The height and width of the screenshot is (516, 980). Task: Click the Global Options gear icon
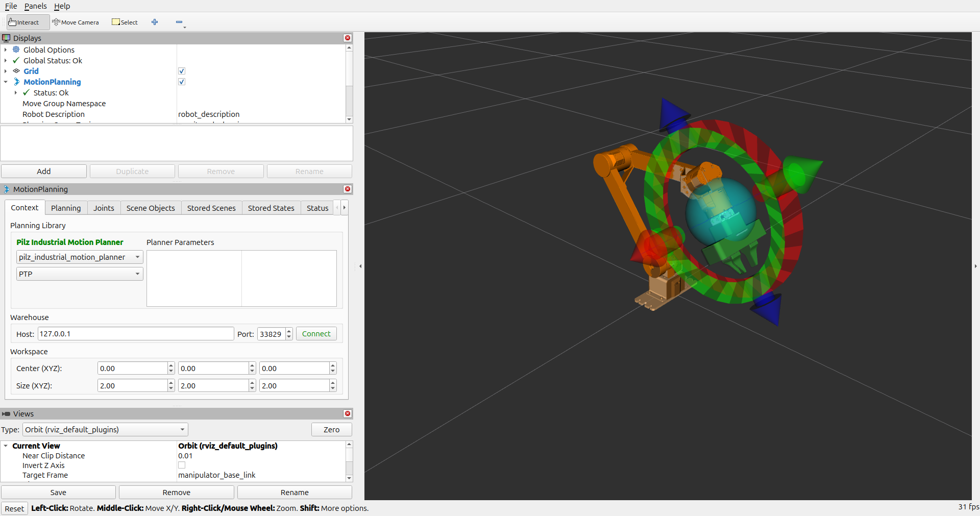16,50
